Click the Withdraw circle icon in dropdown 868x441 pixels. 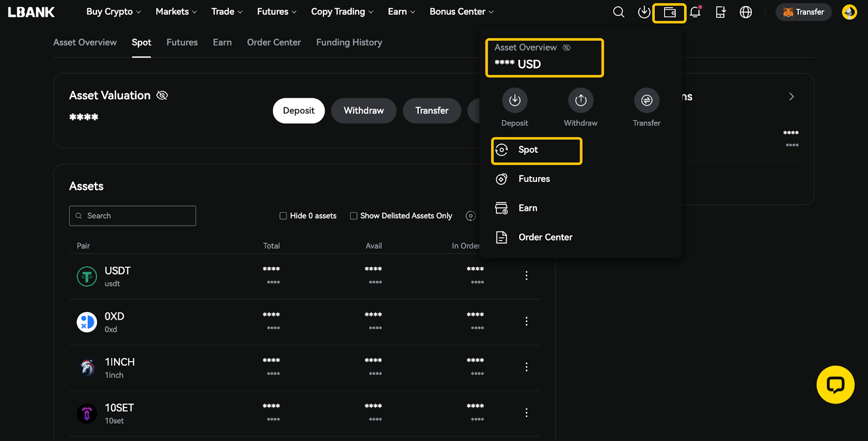pos(580,100)
